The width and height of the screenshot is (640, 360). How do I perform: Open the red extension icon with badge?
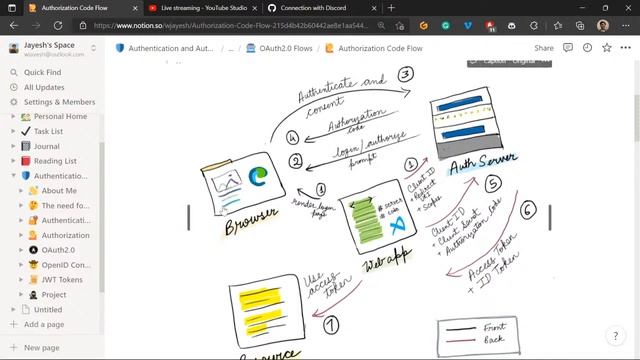pyautogui.click(x=490, y=26)
